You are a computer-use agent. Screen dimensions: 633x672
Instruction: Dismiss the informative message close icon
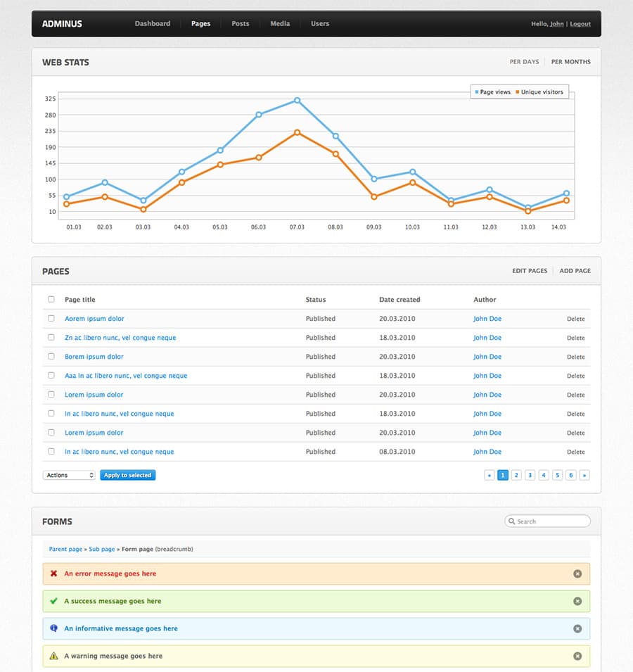[577, 628]
